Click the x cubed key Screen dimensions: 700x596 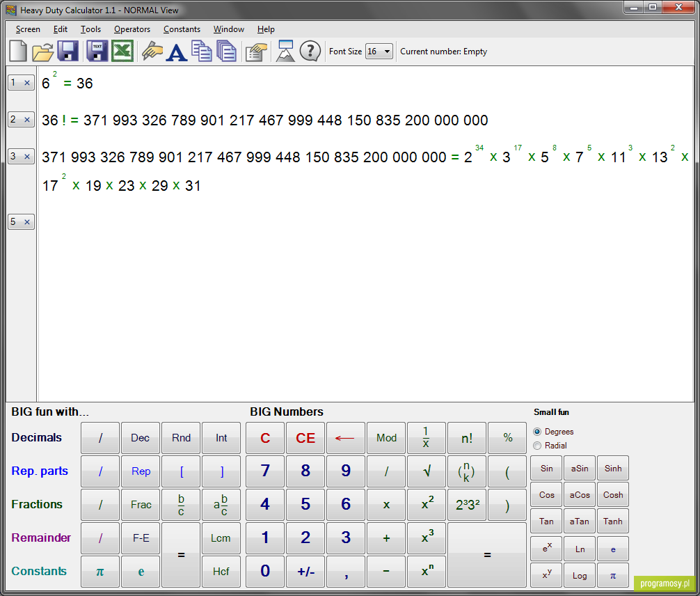[x=427, y=538]
